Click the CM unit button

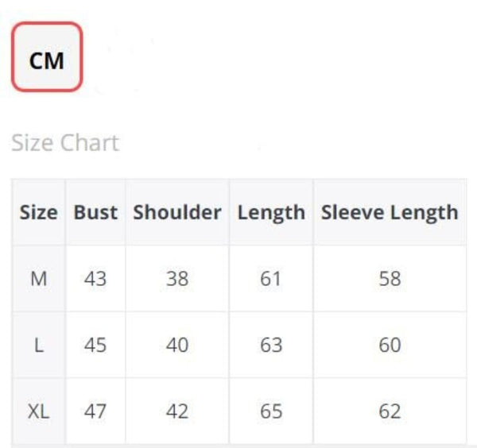point(47,57)
